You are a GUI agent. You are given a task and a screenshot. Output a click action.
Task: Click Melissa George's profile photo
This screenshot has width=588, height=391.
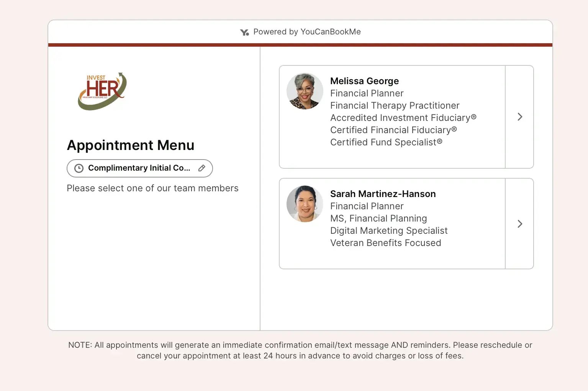305,91
